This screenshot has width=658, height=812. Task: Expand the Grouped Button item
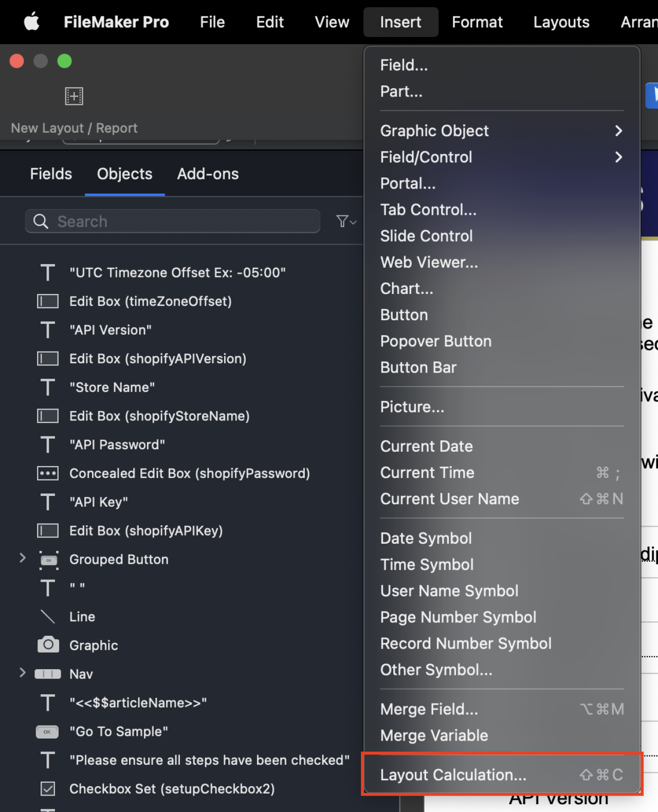coord(22,558)
